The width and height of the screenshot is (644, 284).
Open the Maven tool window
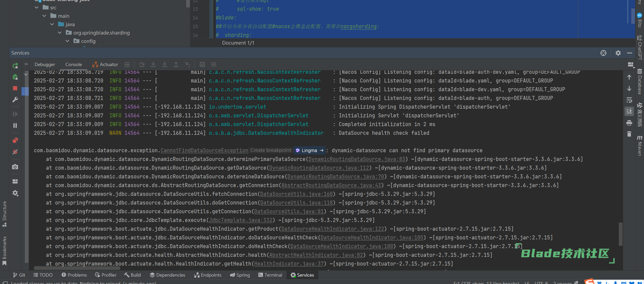[640, 145]
